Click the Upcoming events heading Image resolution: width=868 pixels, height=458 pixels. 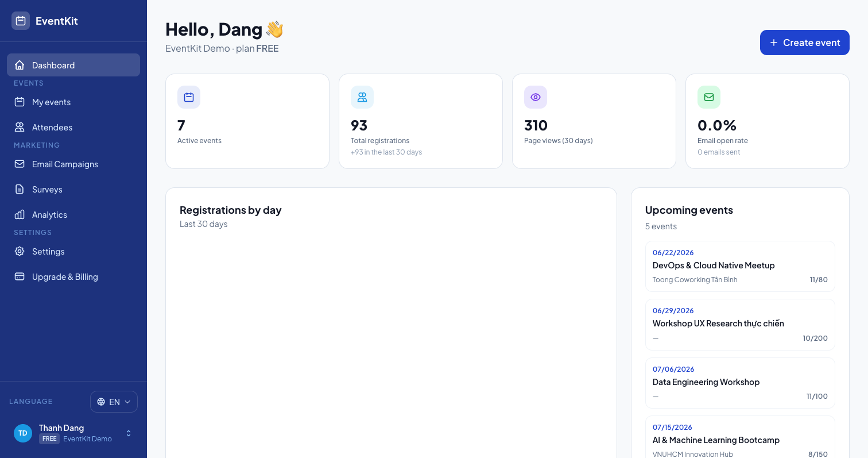(689, 210)
